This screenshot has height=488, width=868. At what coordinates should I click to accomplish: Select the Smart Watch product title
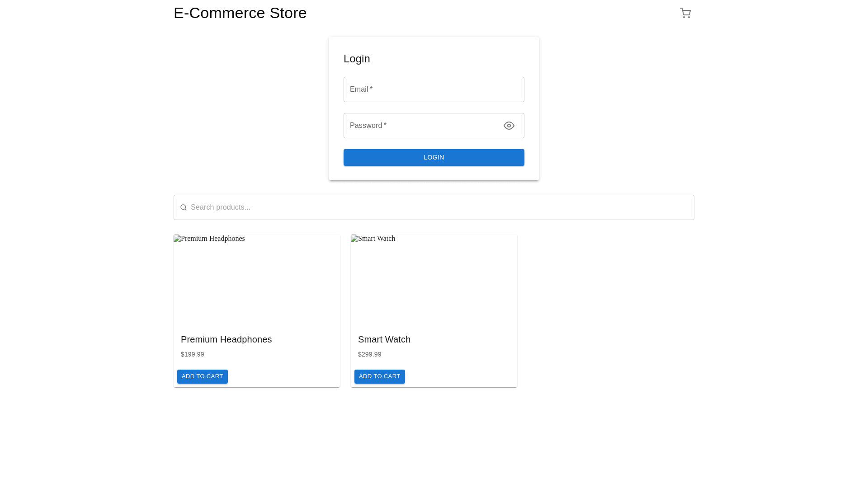(x=384, y=339)
